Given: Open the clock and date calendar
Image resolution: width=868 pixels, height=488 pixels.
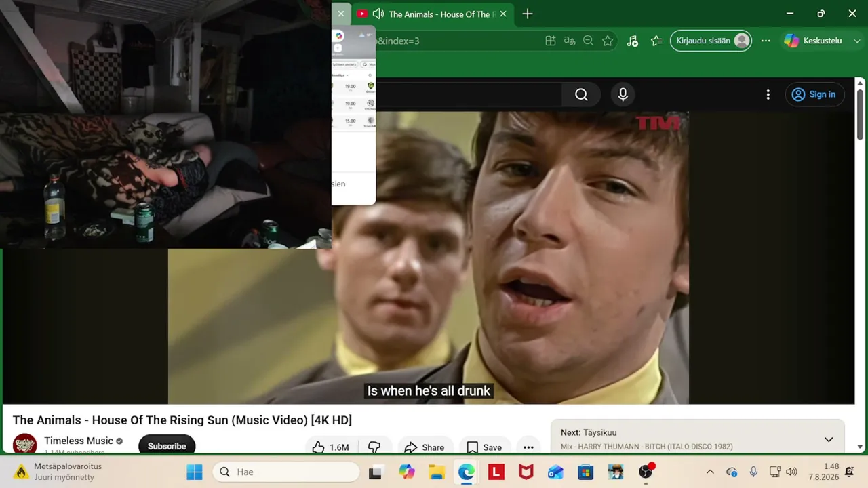Looking at the screenshot, I should [x=824, y=472].
